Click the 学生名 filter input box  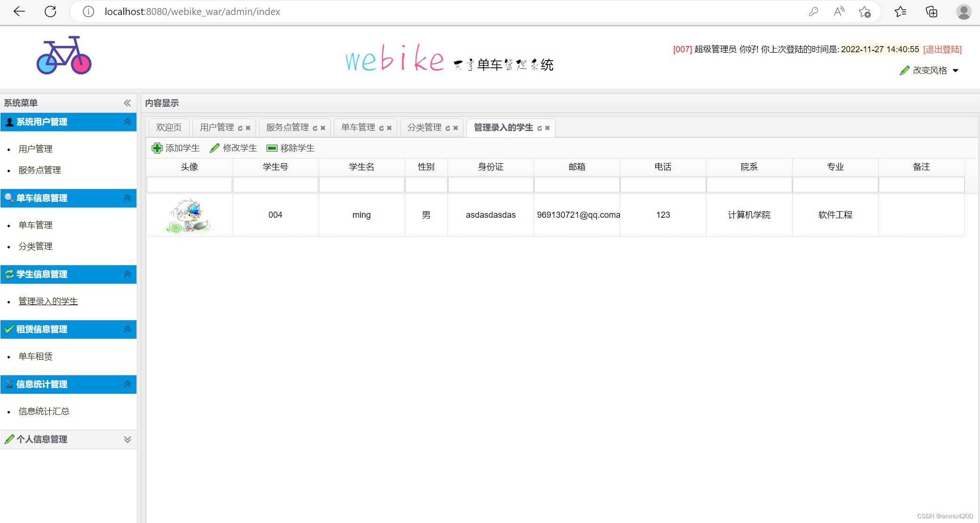pyautogui.click(x=361, y=185)
